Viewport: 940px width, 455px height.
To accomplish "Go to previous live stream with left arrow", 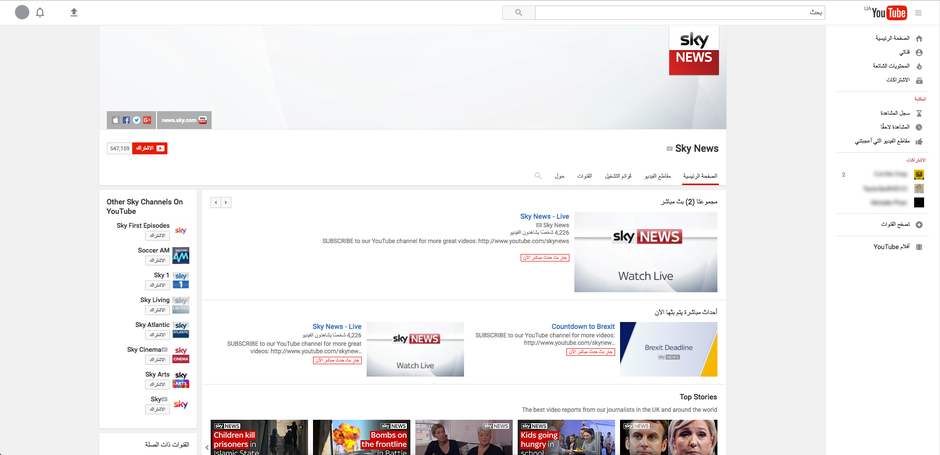I will point(216,203).
